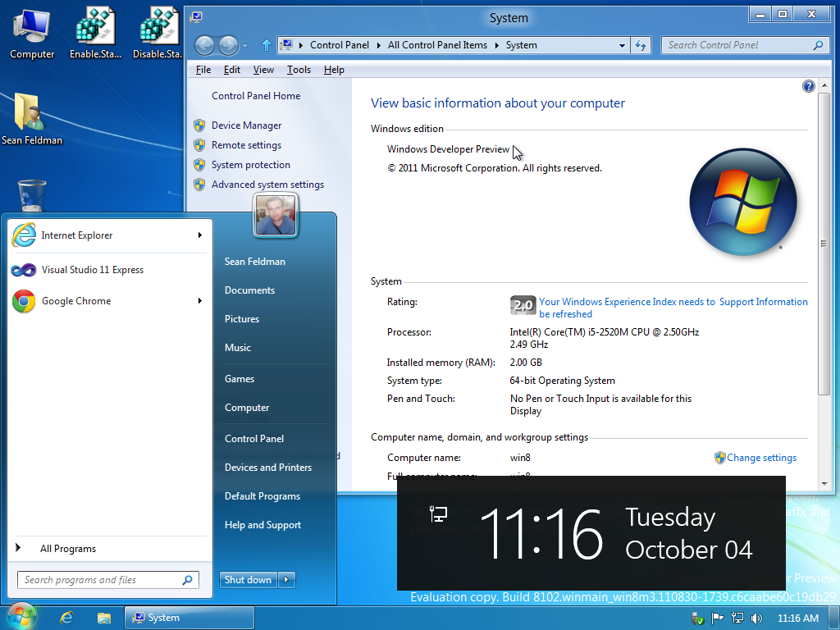Open the View menu

coord(263,70)
